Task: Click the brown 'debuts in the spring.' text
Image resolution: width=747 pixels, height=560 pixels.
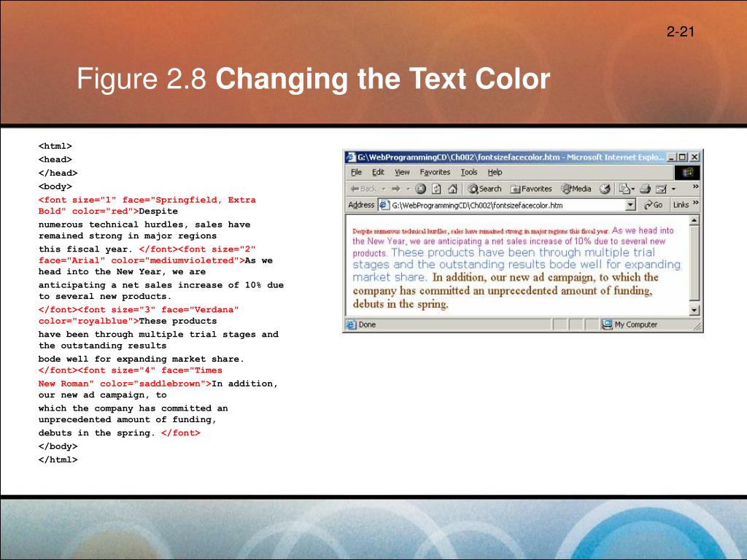Action: [400, 304]
